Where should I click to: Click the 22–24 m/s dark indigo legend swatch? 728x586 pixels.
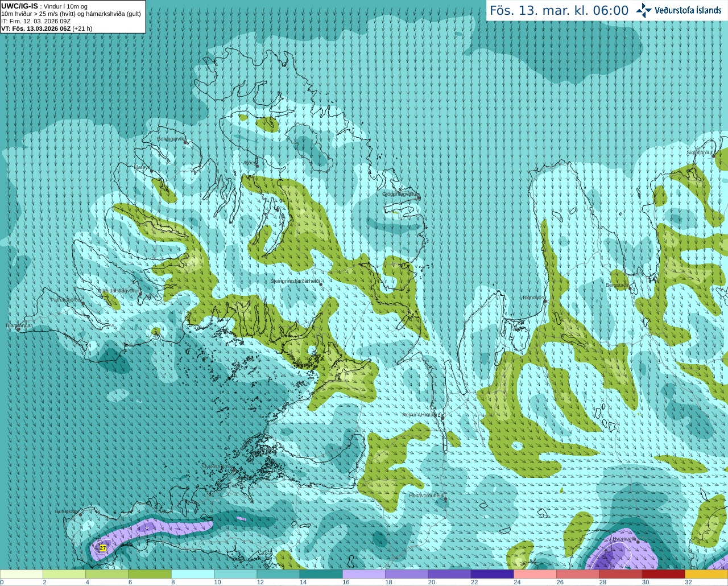(493, 574)
